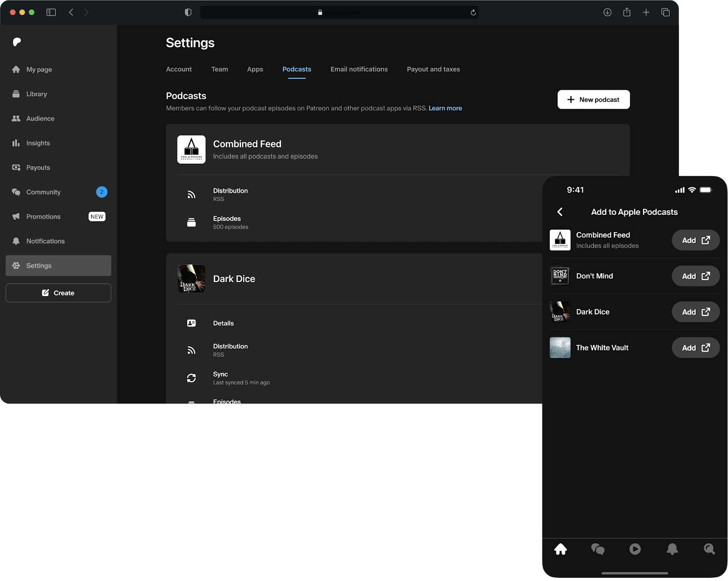Go back in Add to Apple Podcasts
The image size is (728, 581).
tap(560, 212)
